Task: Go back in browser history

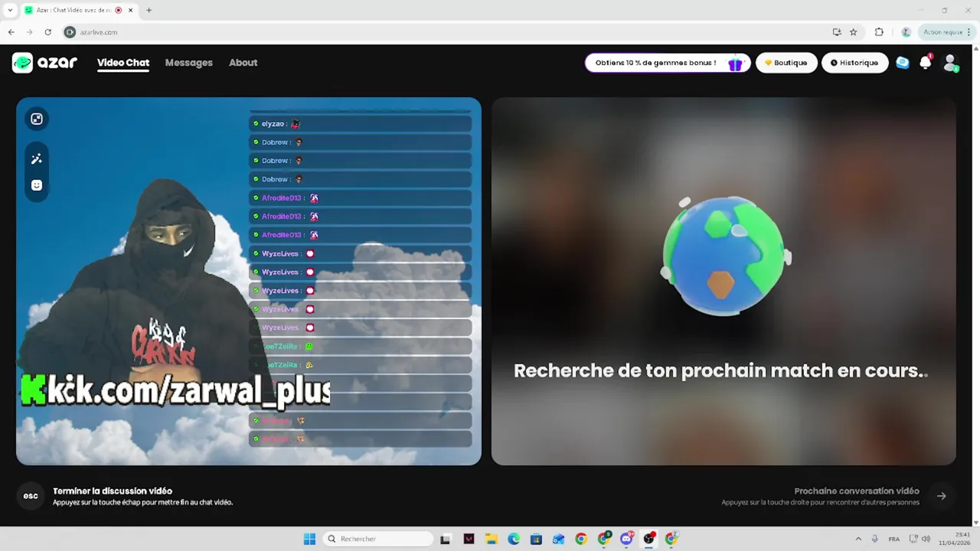Action: click(x=11, y=32)
